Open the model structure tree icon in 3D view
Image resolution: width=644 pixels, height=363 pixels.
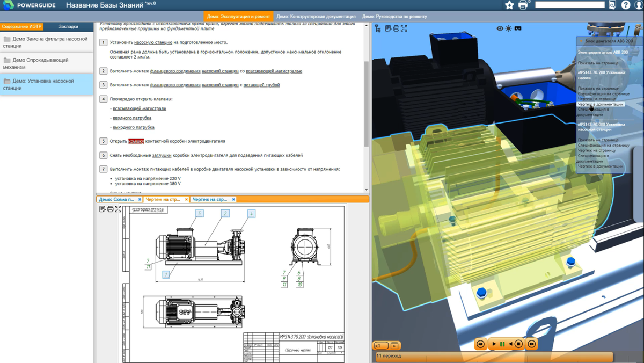pos(378,28)
